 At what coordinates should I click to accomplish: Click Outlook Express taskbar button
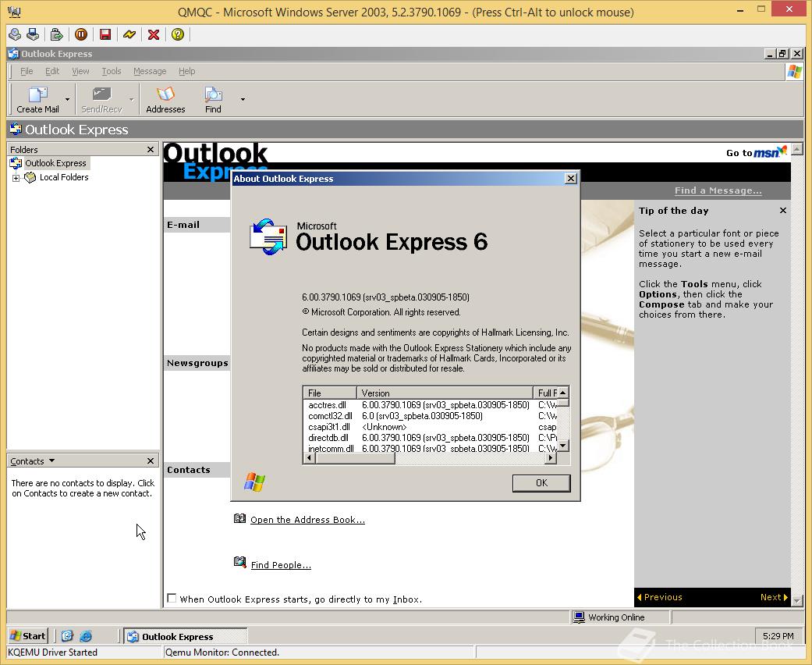(186, 636)
